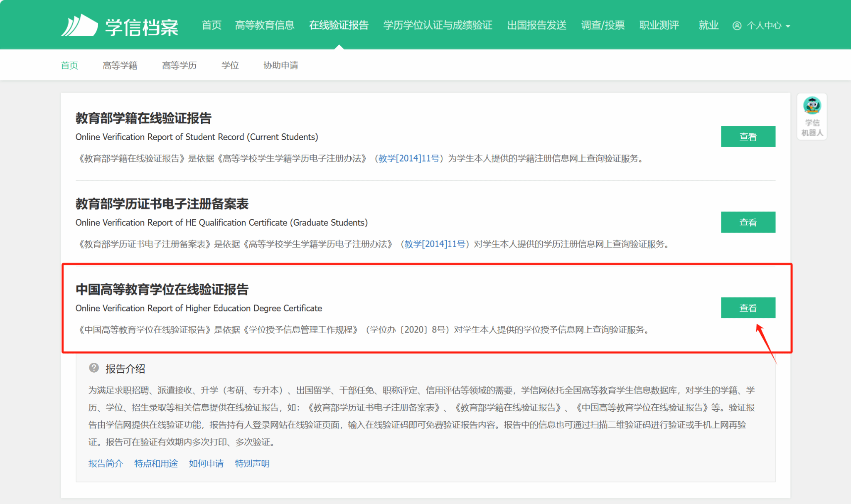
Task: Click the question mark icon beside 报告介绍
Action: [94, 368]
